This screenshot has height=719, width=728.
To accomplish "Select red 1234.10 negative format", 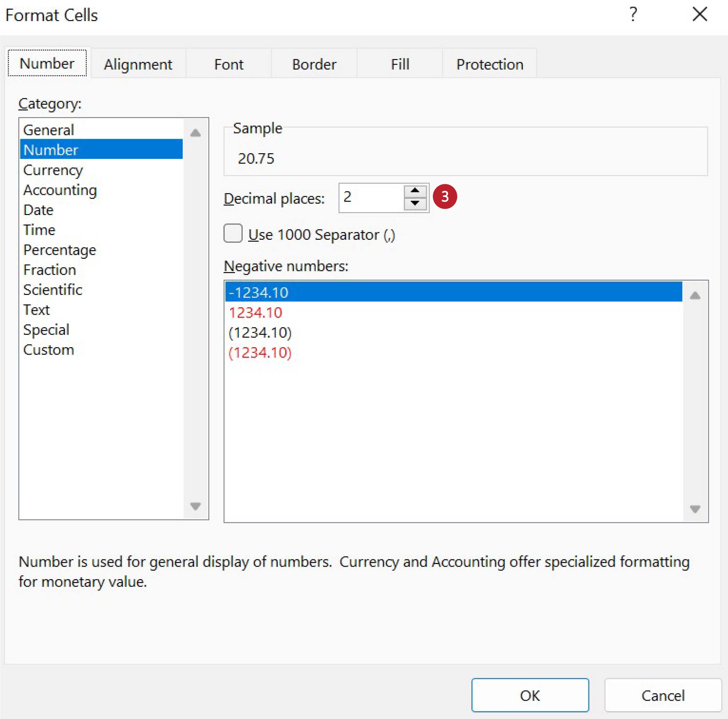I will [256, 313].
